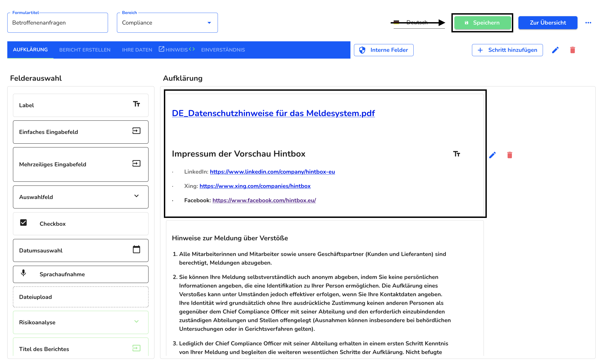Click the calendar icon in Datumsauswahl
Viewport: 601px width, 364px height.
click(x=136, y=249)
